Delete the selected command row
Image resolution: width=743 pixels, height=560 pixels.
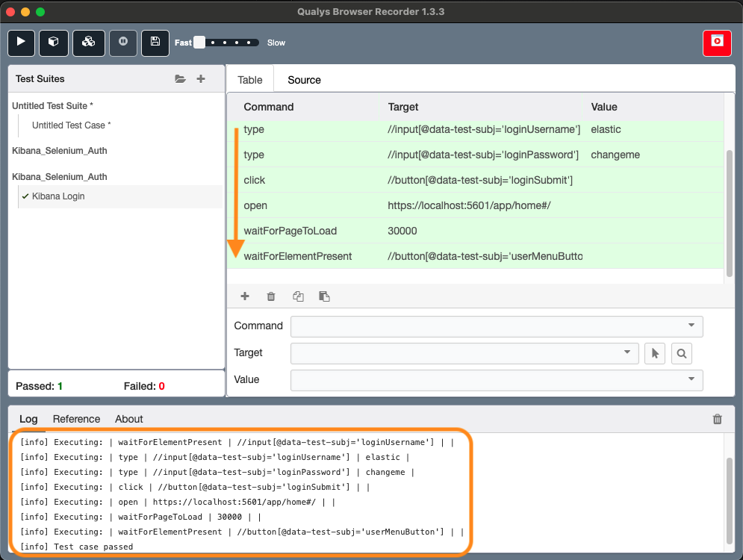point(270,296)
